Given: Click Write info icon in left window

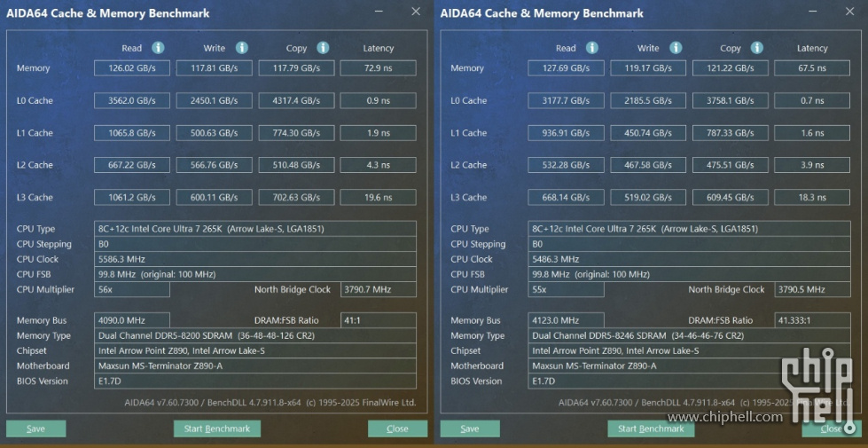Looking at the screenshot, I should pos(241,48).
